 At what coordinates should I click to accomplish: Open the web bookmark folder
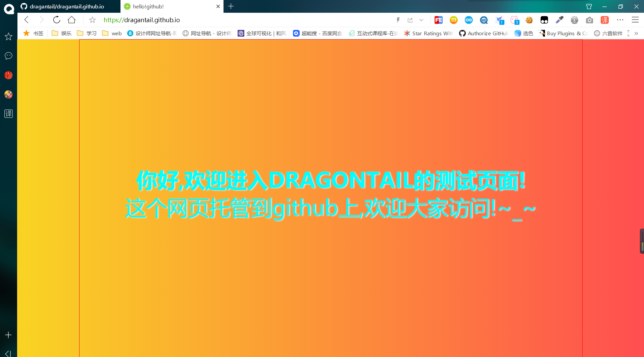pyautogui.click(x=112, y=33)
